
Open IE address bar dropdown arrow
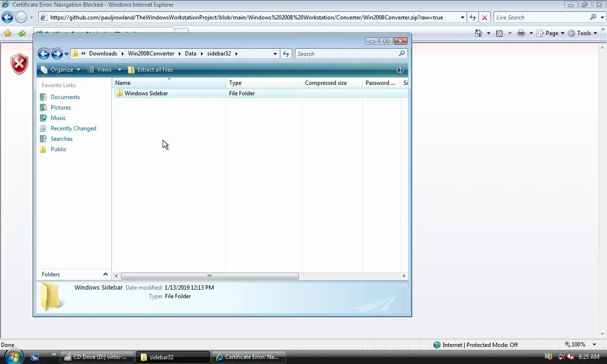(462, 18)
